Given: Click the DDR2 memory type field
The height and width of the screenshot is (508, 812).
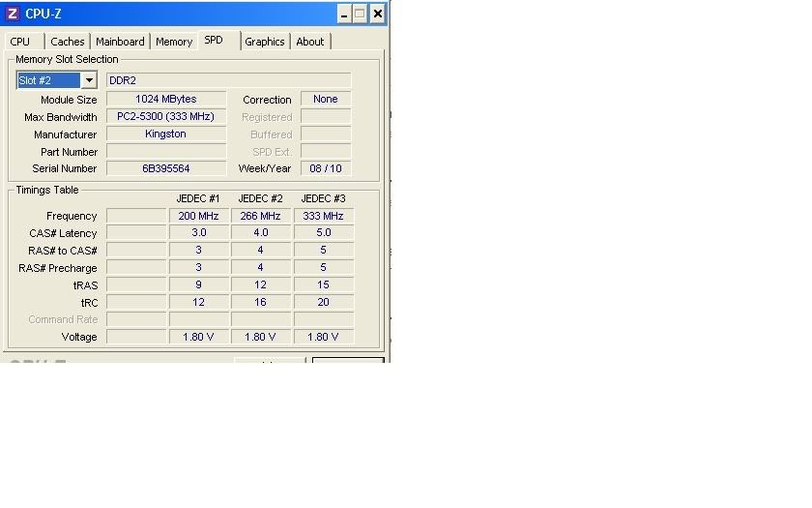Looking at the screenshot, I should pos(228,80).
